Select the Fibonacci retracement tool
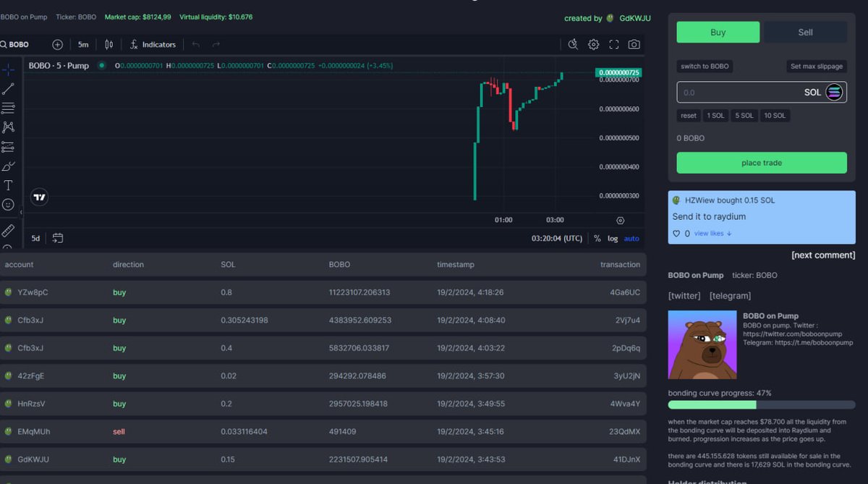The height and width of the screenshot is (484, 868). tap(8, 108)
